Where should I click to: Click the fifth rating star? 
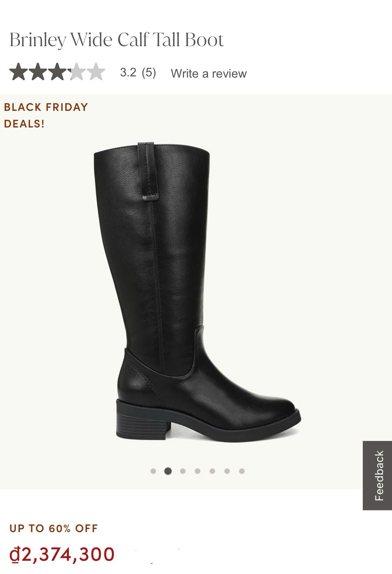pyautogui.click(x=96, y=72)
